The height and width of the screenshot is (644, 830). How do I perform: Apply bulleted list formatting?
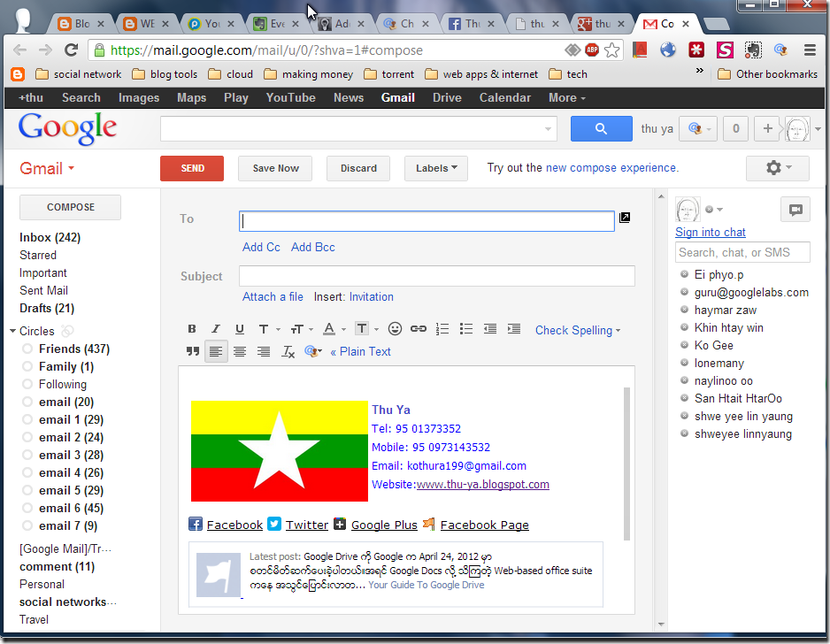pos(465,329)
